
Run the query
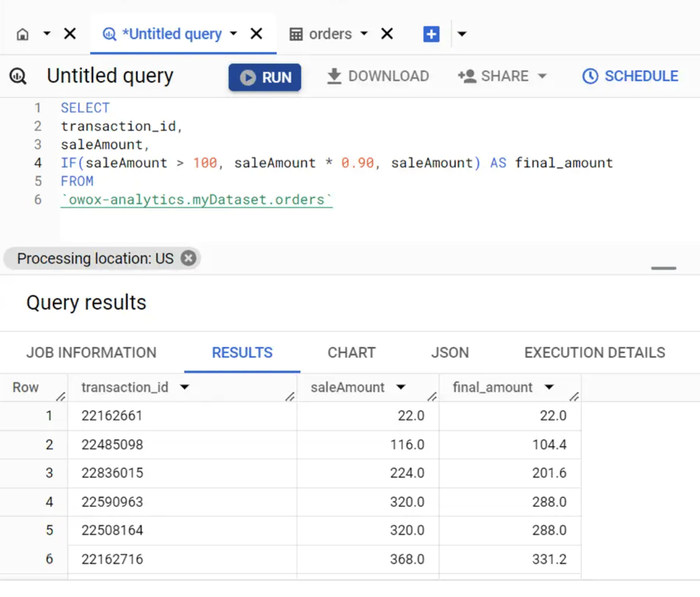pyautogui.click(x=264, y=77)
